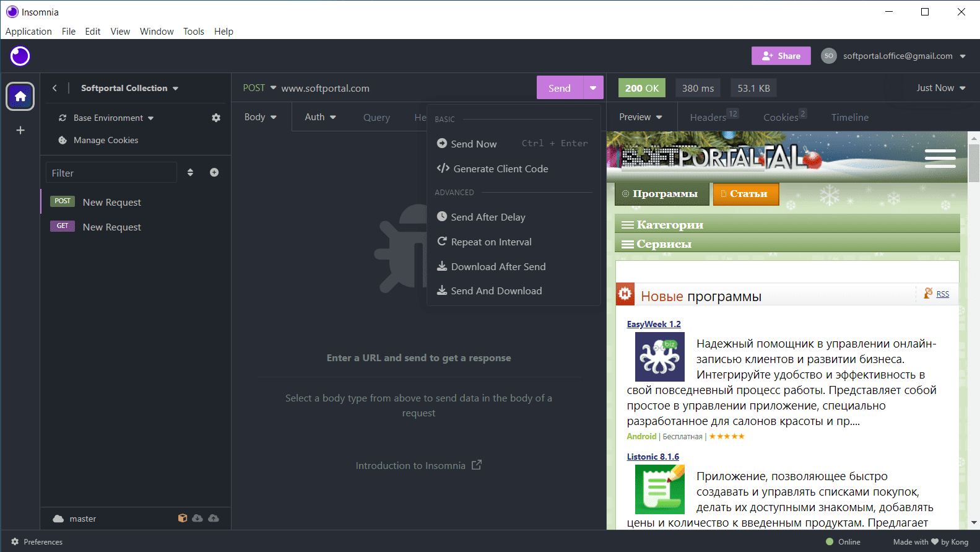
Task: Open the EasyWeek 1.2 link
Action: click(654, 324)
